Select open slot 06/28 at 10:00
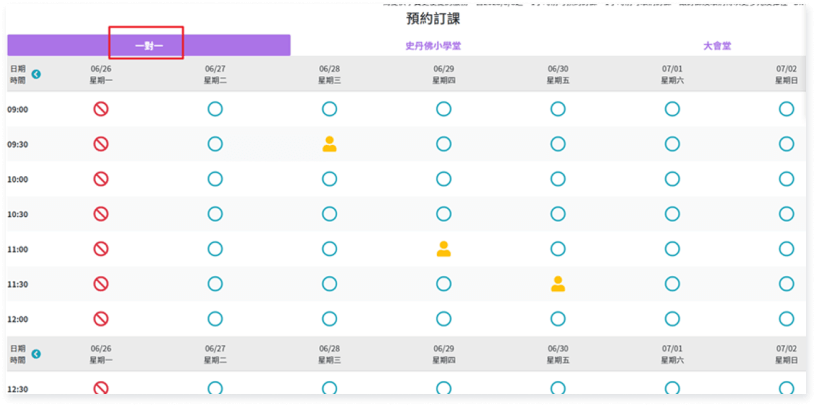This screenshot has height=407, width=816. pyautogui.click(x=329, y=179)
